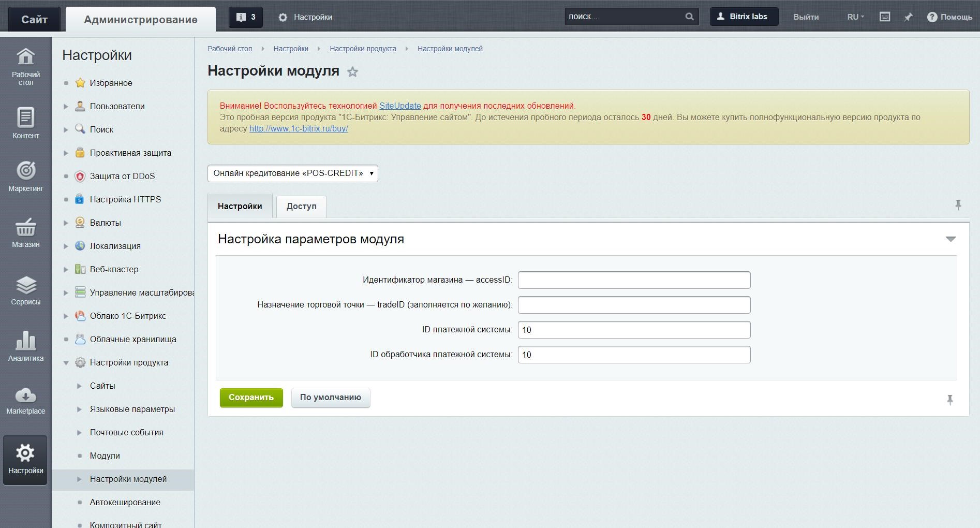
Task: Open Настройки модулей tree item
Action: click(128, 479)
